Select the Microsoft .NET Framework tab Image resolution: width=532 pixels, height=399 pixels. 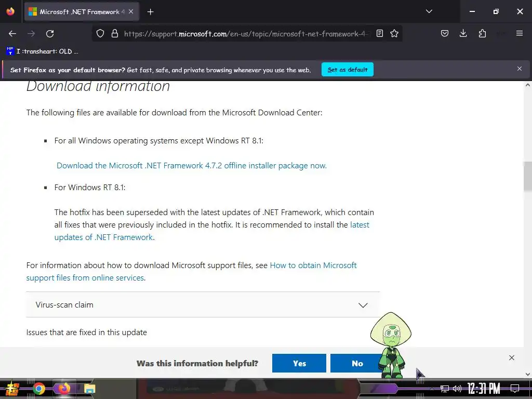(x=82, y=12)
